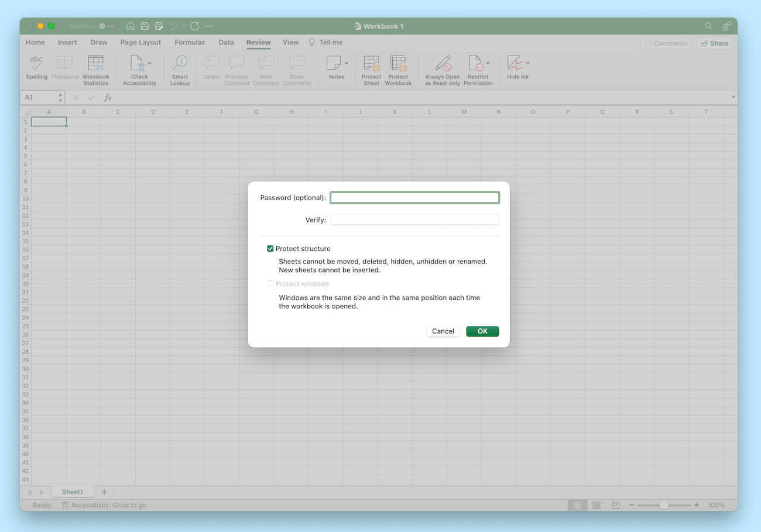
Task: Click the Protect Sheet icon
Action: 371,69
